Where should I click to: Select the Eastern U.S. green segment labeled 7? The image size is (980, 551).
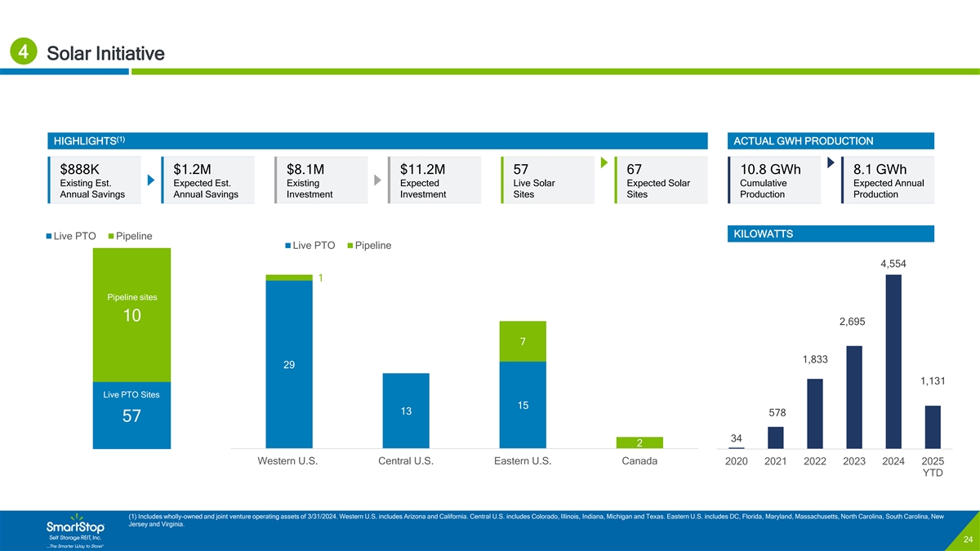[523, 341]
